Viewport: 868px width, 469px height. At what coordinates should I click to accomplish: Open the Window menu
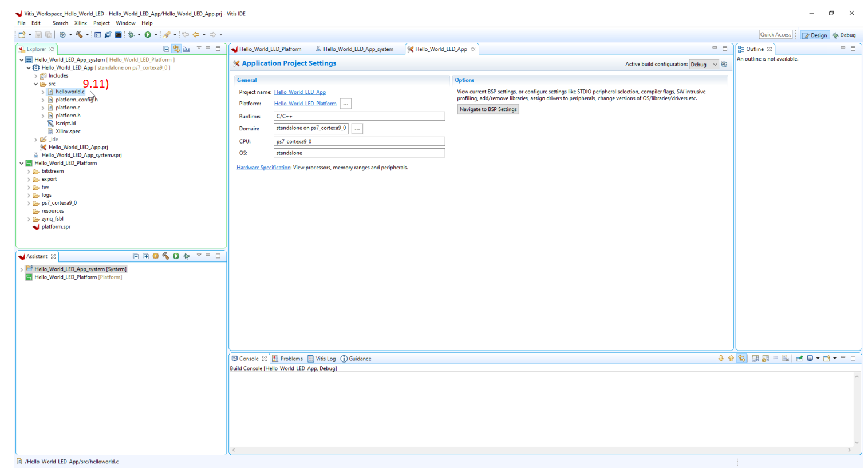coord(125,23)
